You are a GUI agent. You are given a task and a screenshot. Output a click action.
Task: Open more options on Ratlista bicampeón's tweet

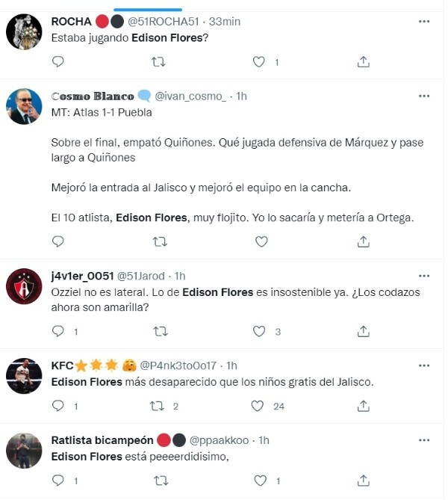[424, 439]
